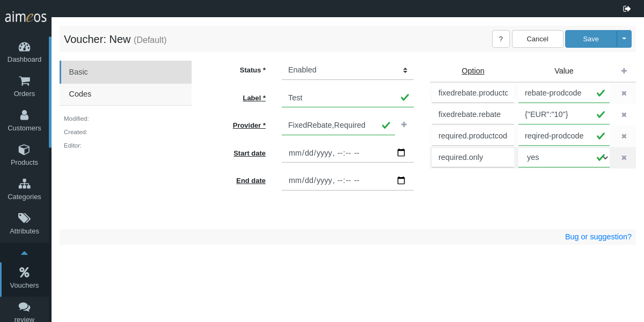Edit the reqired-prodcode value field
644x322 pixels.
(564, 136)
